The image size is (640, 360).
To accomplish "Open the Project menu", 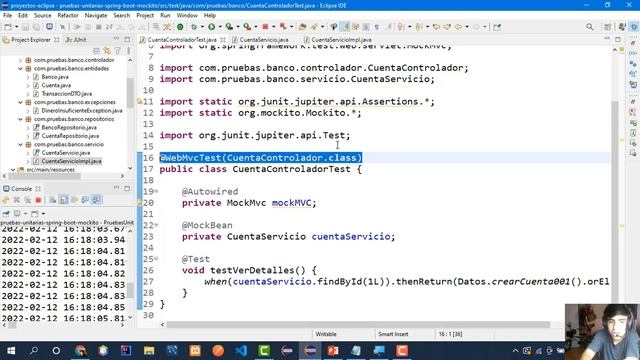I will click(x=145, y=16).
